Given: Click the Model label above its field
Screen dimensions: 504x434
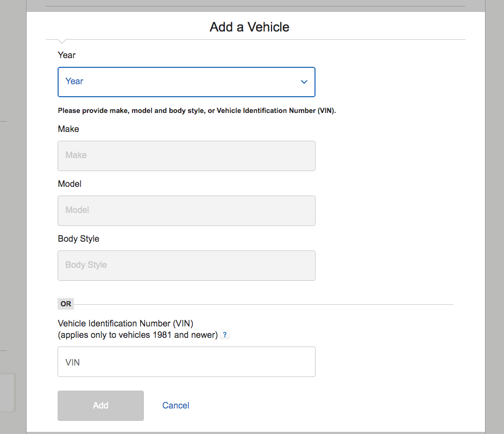Looking at the screenshot, I should 70,184.
